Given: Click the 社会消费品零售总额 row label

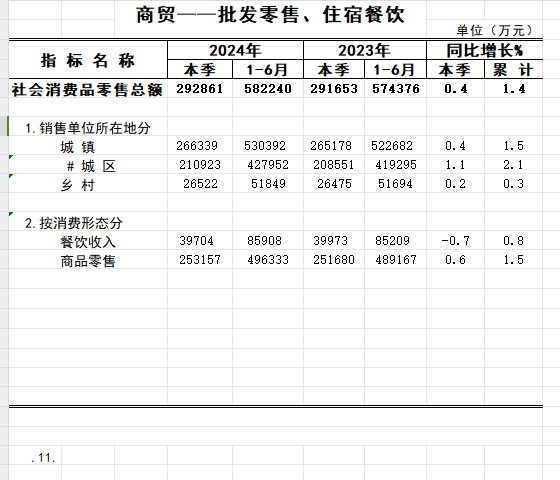Looking at the screenshot, I should (x=87, y=89).
